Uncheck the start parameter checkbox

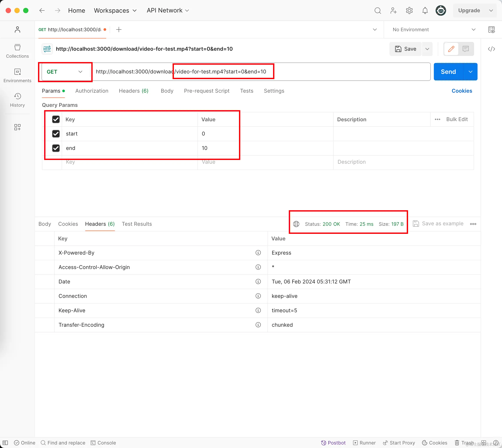[x=56, y=134]
